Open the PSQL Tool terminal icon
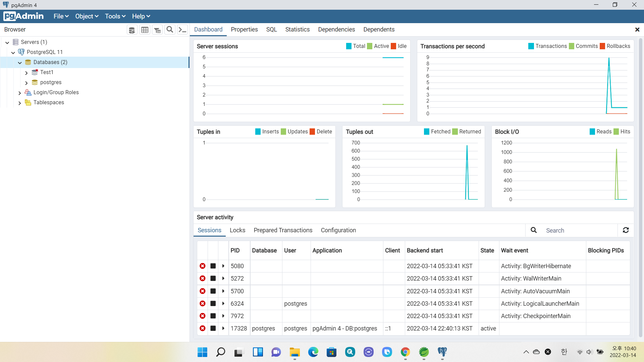Viewport: 644px width, 362px height. (x=182, y=30)
